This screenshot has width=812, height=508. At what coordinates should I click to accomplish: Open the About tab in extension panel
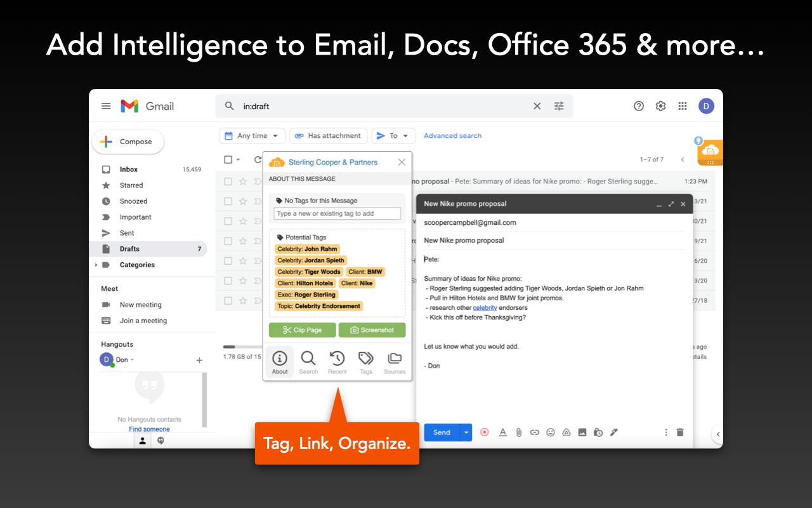coord(280,363)
